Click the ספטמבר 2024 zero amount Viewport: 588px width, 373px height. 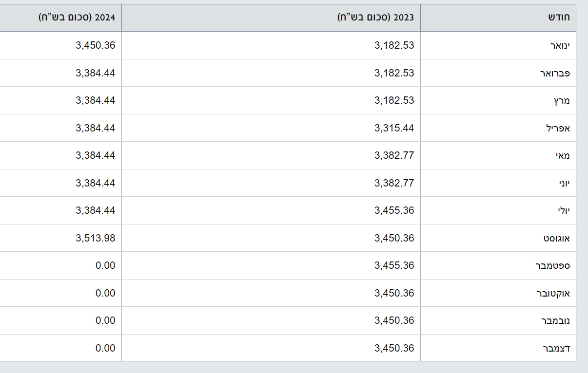pos(105,265)
